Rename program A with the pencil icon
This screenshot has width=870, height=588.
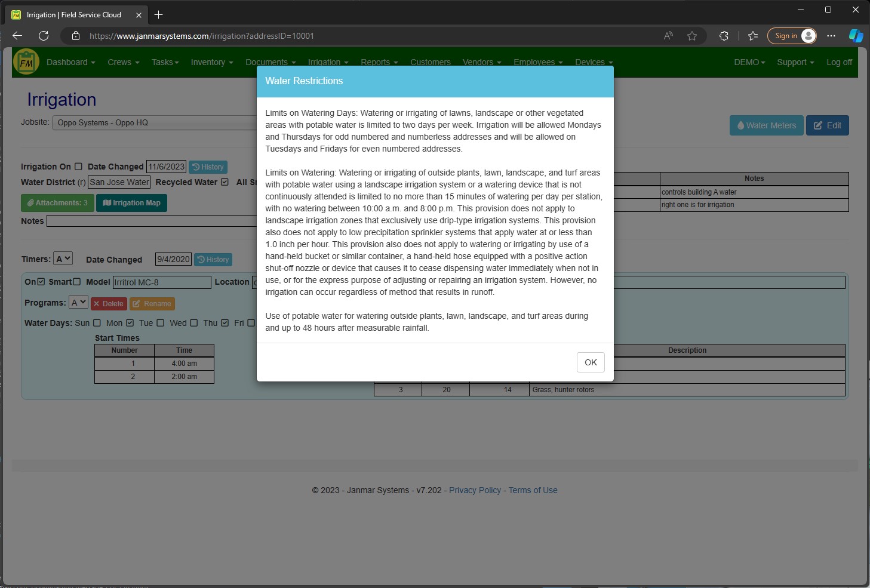tap(152, 303)
